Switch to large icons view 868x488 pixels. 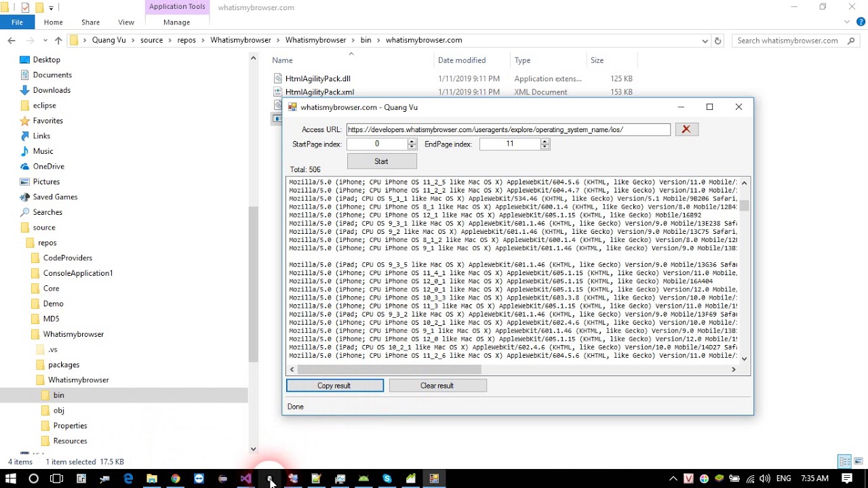point(858,462)
